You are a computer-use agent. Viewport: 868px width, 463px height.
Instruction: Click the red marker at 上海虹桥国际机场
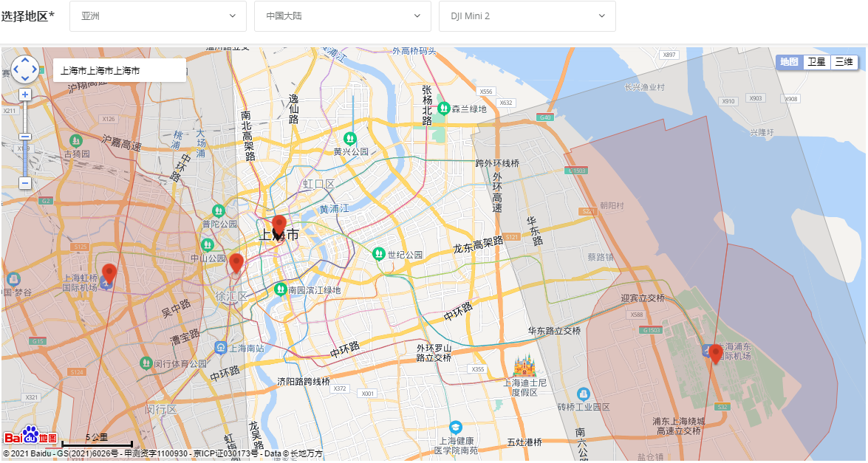point(109,273)
